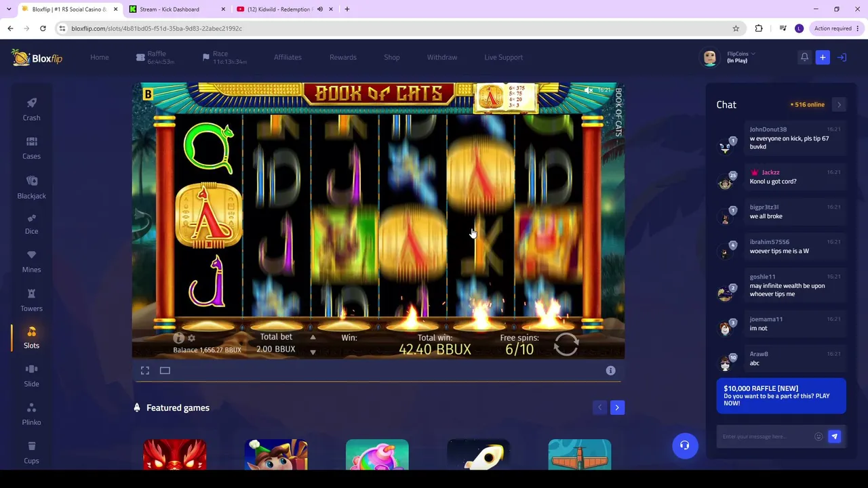
Task: Open the Towers game
Action: click(31, 300)
